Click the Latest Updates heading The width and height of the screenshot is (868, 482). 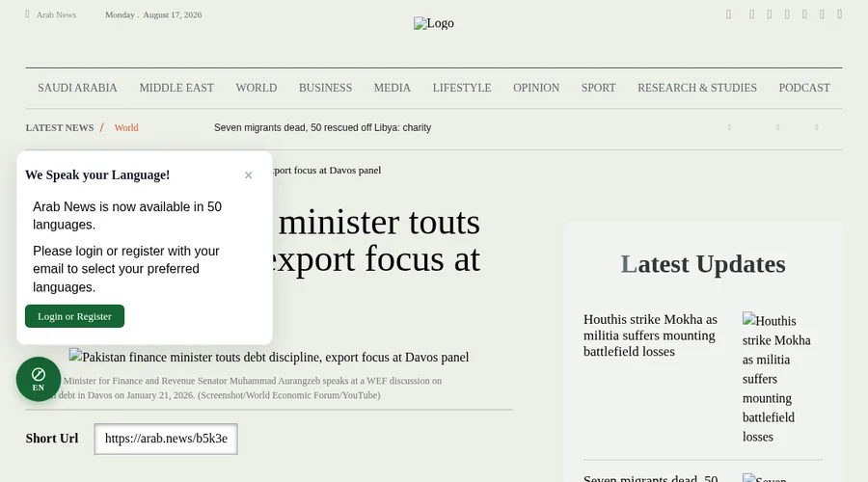[x=703, y=264]
